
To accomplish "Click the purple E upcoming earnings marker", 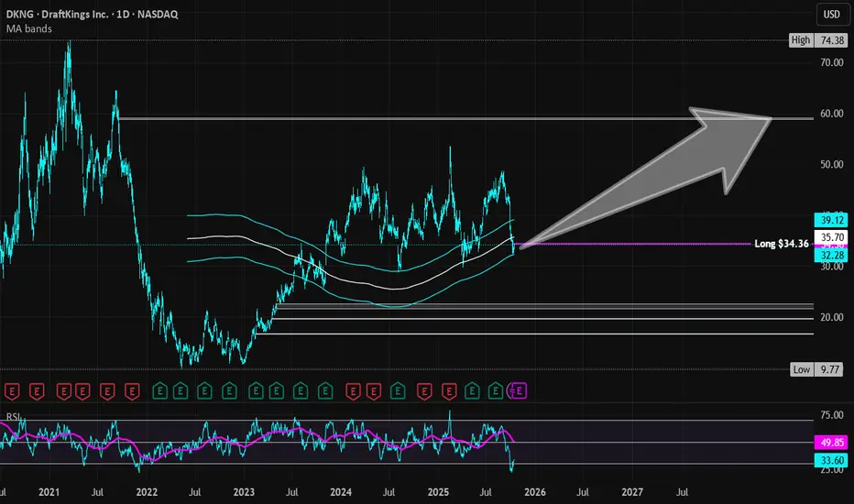I will tap(518, 390).
